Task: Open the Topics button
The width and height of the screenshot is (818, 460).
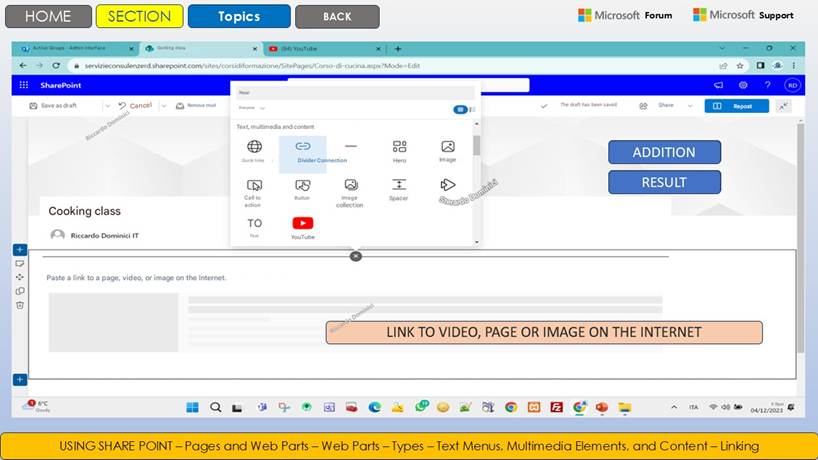Action: (x=239, y=16)
